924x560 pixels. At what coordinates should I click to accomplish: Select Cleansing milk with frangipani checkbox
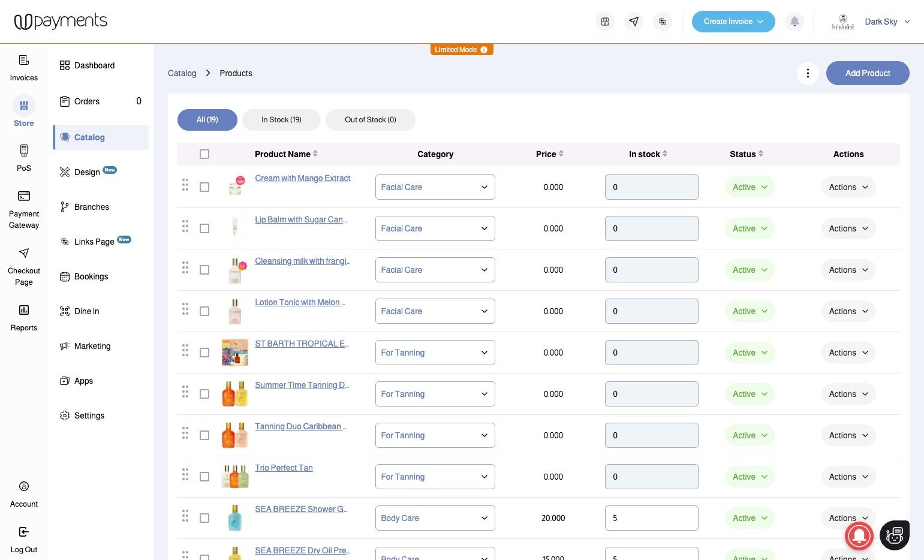pos(204,270)
